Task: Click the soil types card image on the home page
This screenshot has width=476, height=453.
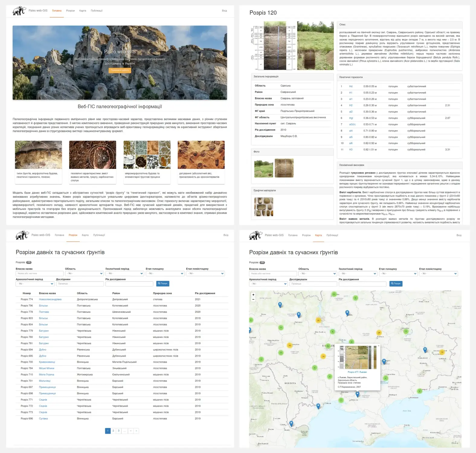Action: [38, 155]
